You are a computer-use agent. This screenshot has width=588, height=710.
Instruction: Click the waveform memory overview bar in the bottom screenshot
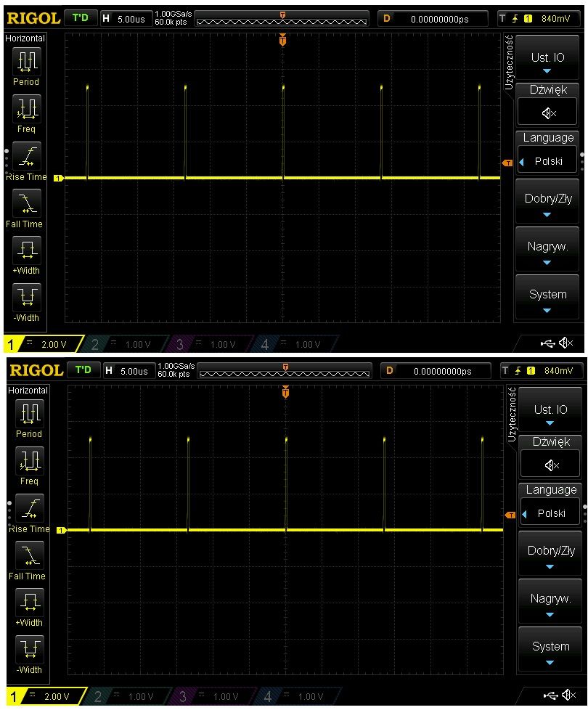point(285,371)
